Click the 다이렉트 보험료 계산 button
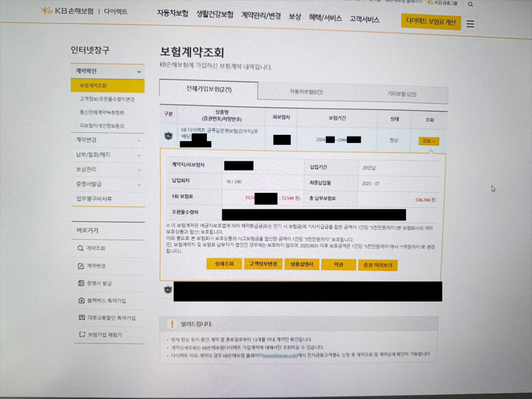Image resolution: width=532 pixels, height=399 pixels. (431, 22)
